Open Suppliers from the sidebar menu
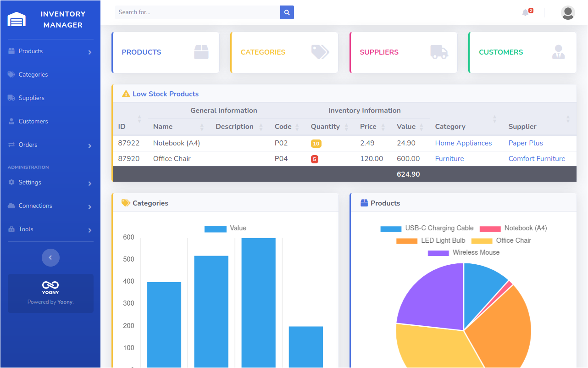588x368 pixels. [50, 98]
